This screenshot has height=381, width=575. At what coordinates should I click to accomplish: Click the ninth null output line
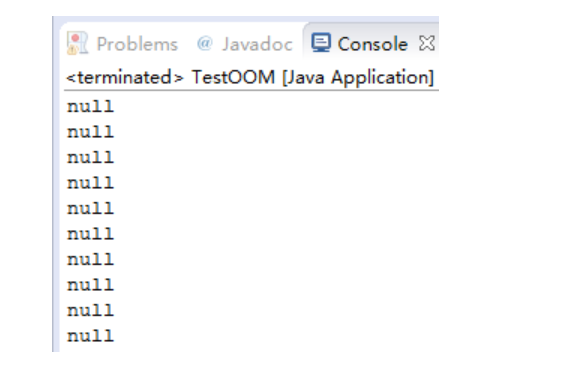click(x=91, y=311)
